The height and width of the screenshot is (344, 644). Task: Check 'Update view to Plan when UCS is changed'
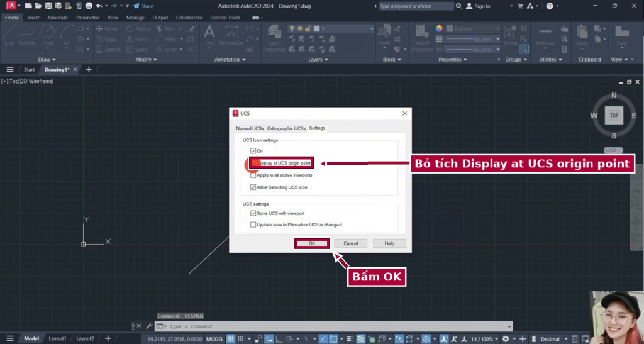[x=253, y=225]
